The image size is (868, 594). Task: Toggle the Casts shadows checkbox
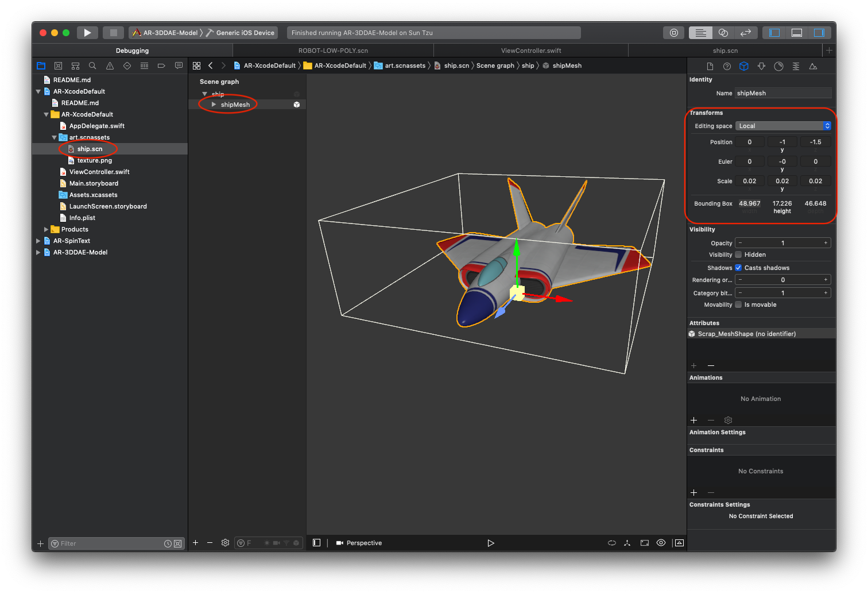click(738, 268)
